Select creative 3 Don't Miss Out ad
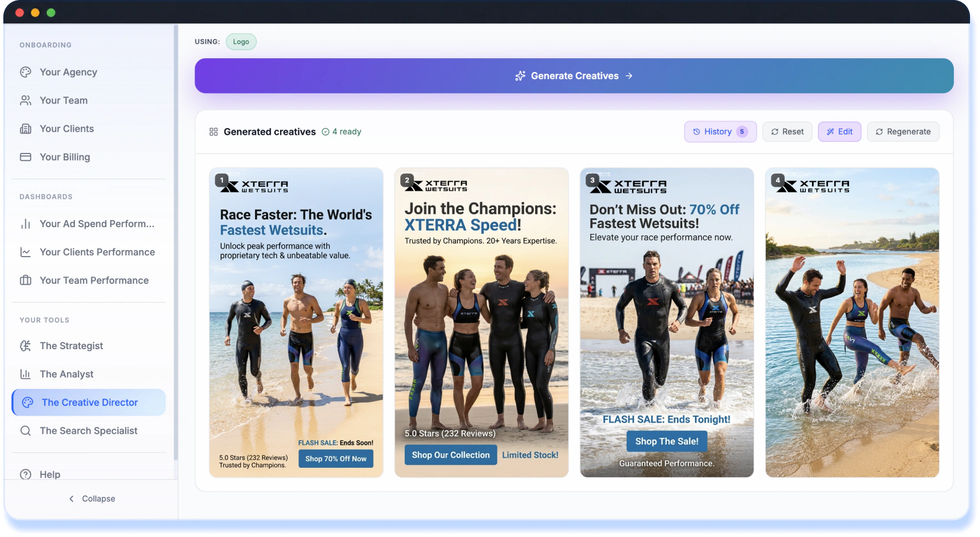Screen dimensions: 980x537 point(667,323)
